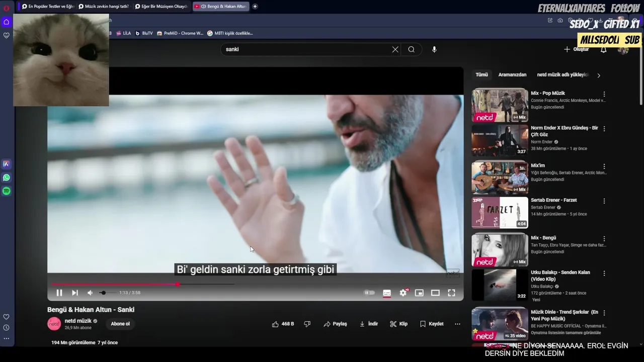Open Müzik Dinle - Trend Şarkılar playlist
This screenshot has height=362, width=644.
(x=500, y=323)
